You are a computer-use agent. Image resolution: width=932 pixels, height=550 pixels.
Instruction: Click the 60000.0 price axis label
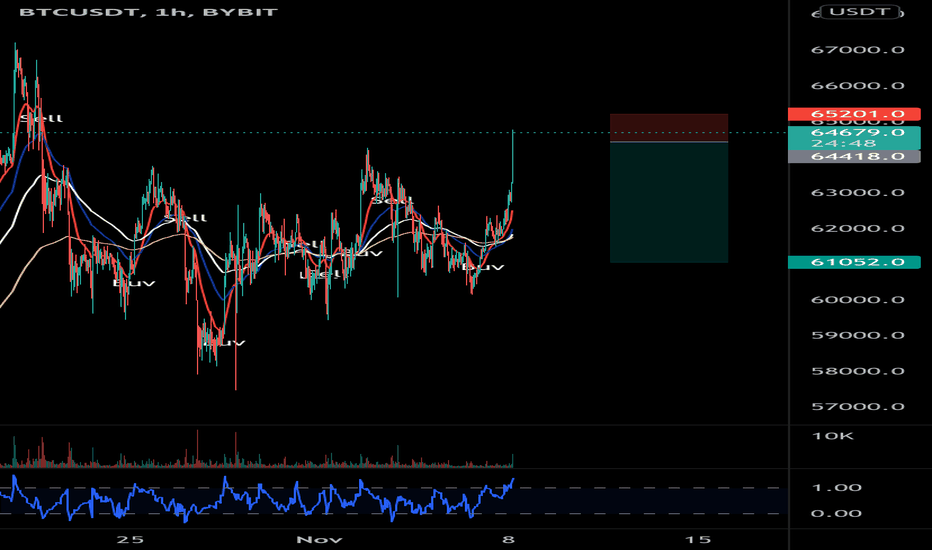tap(857, 300)
